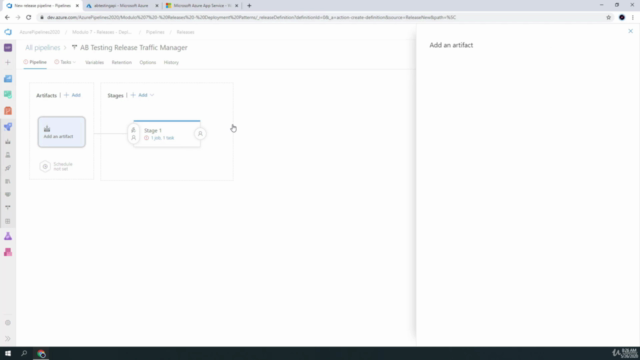Image resolution: width=640 pixels, height=360 pixels.
Task: Open the Windows Start menu
Action: [8, 353]
